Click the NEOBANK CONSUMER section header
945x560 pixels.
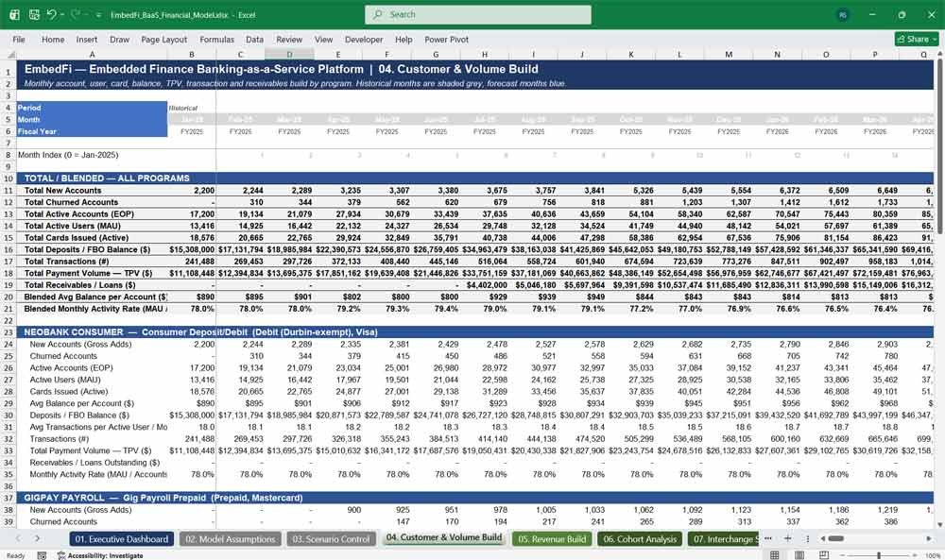coord(475,332)
